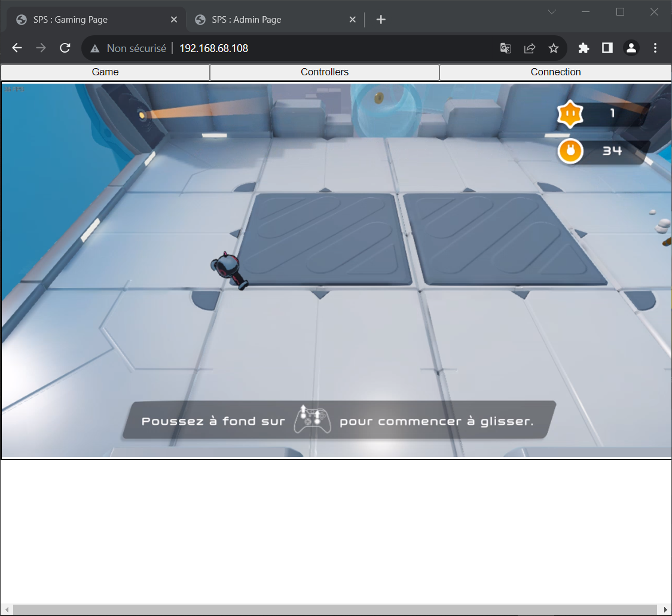The width and height of the screenshot is (672, 616).
Task: Click the horizontal scrollbar track
Action: [336, 609]
